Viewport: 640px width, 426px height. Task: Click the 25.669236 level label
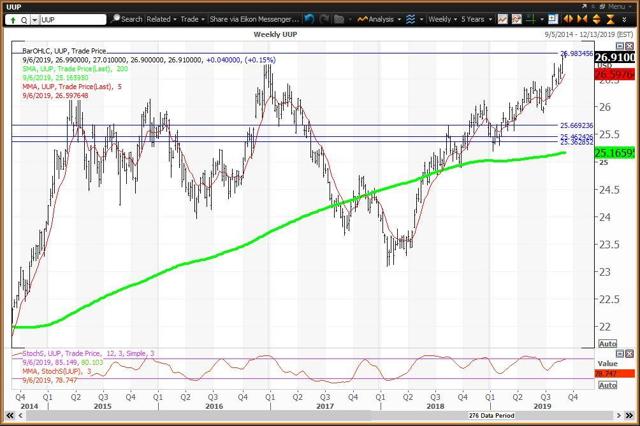[x=576, y=126]
